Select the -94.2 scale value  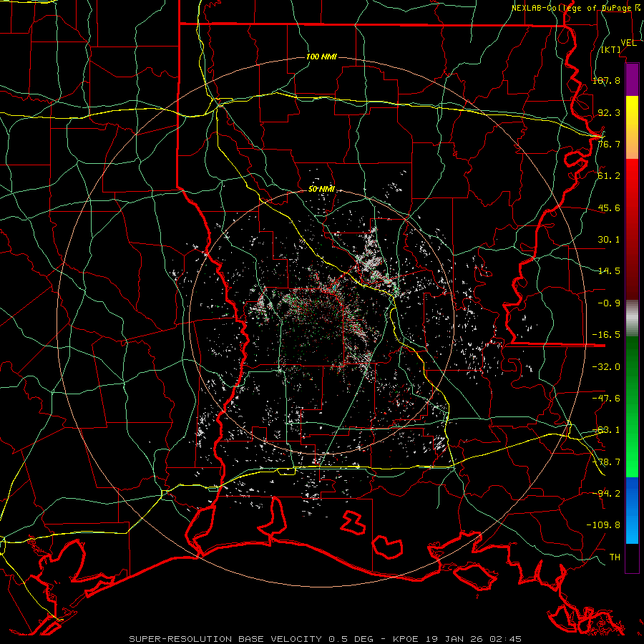click(x=606, y=493)
